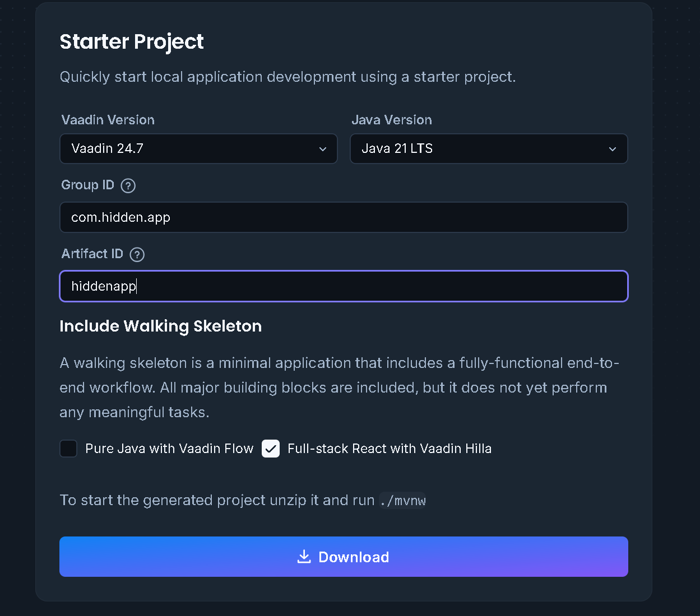Click the "Java Version" field label
The width and height of the screenshot is (700, 616).
pyautogui.click(x=392, y=120)
